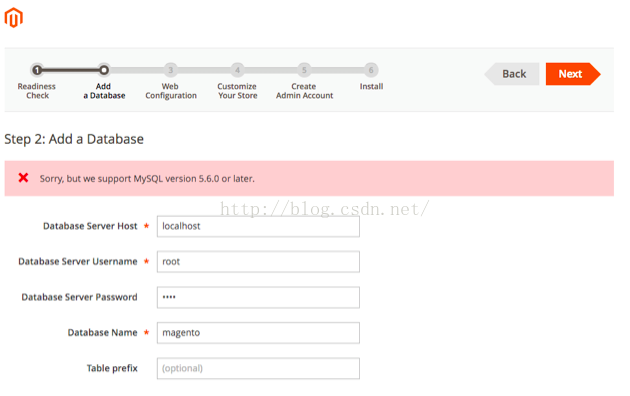Open the Readiness Check step label

coord(37,91)
